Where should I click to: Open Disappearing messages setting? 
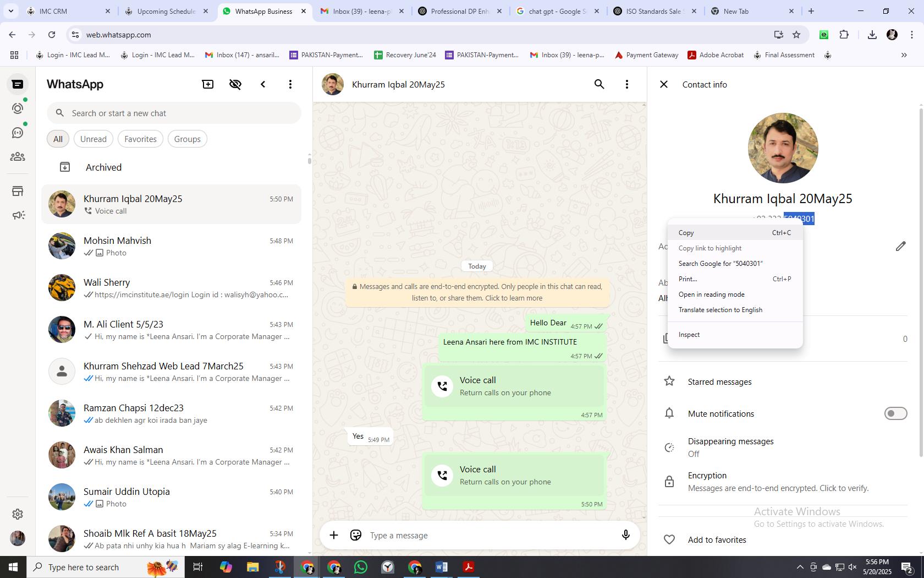click(783, 448)
